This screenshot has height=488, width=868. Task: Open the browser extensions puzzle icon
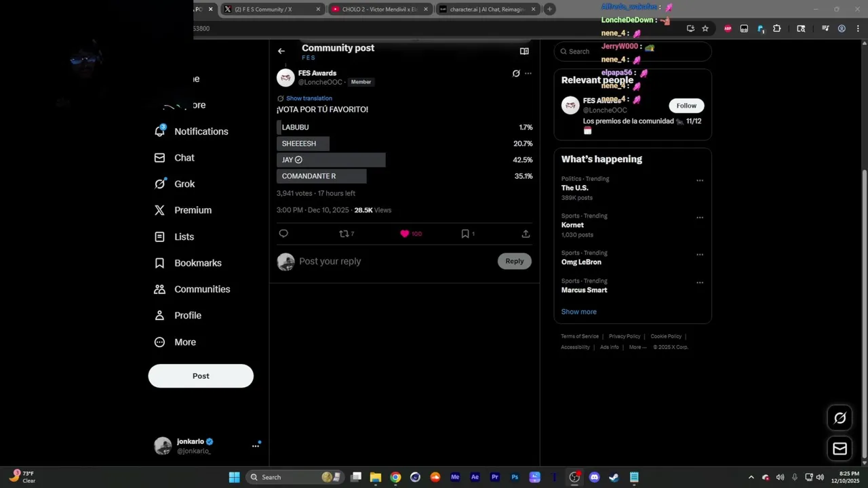pos(777,28)
